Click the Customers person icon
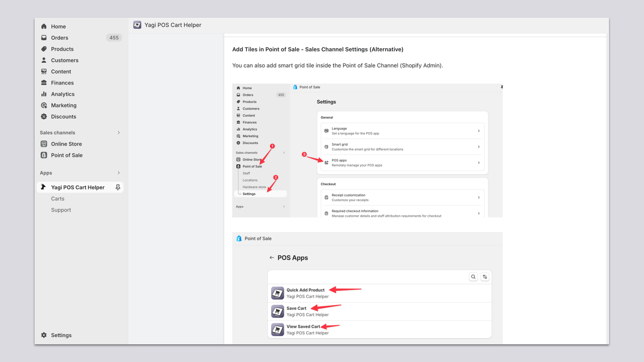This screenshot has width=644, height=362. pos(44,60)
